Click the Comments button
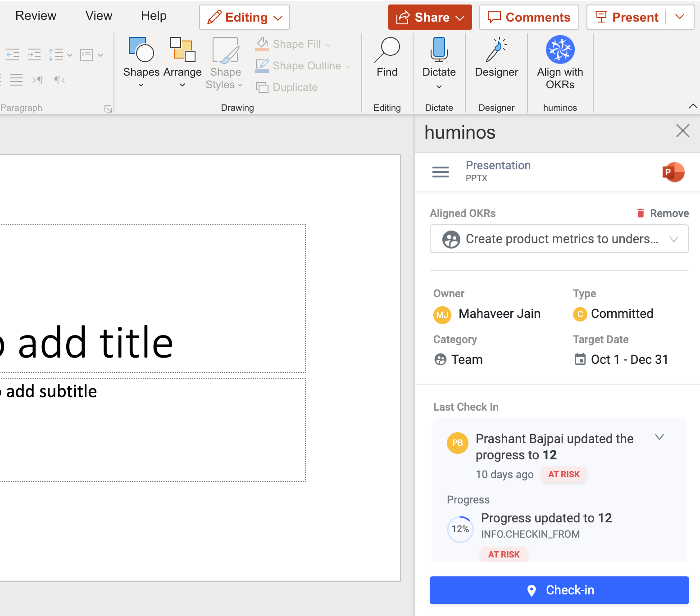700x616 pixels. (529, 17)
